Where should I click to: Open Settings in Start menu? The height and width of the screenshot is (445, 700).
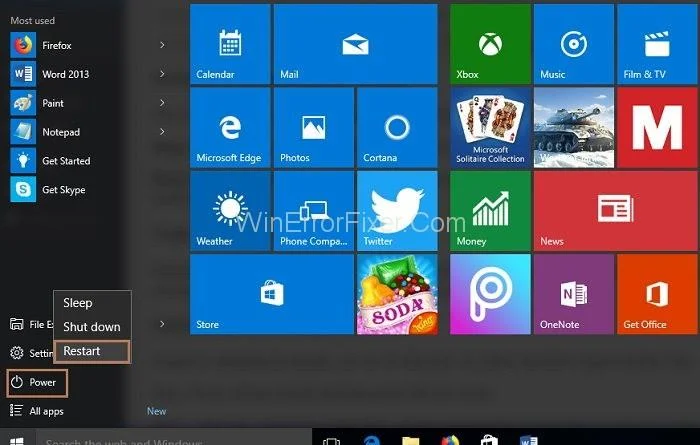pyautogui.click(x=31, y=353)
